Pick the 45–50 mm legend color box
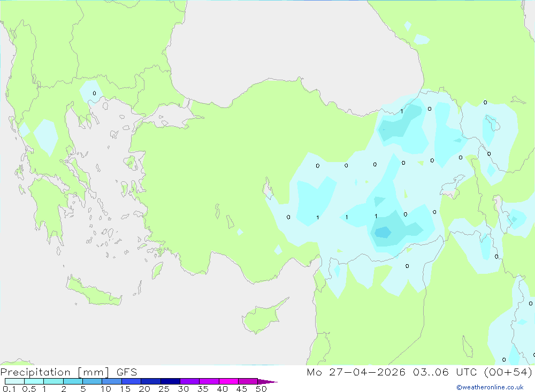 [248, 381]
